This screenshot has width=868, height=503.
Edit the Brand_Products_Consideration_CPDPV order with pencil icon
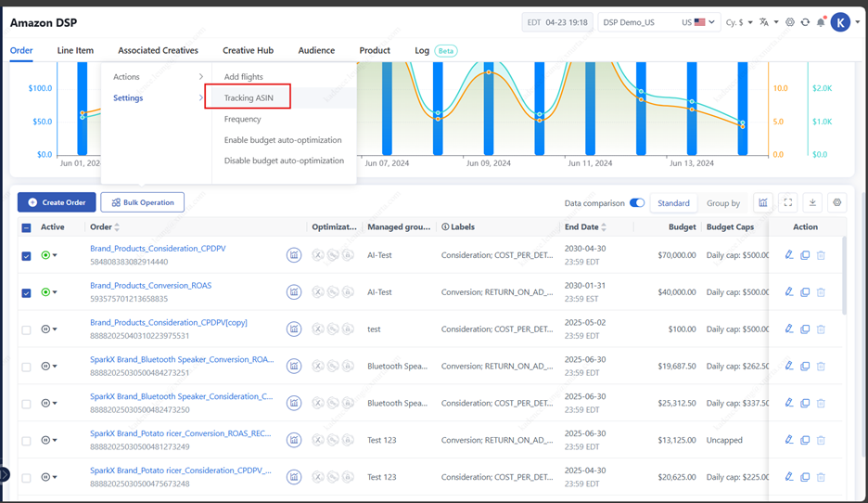coord(789,255)
